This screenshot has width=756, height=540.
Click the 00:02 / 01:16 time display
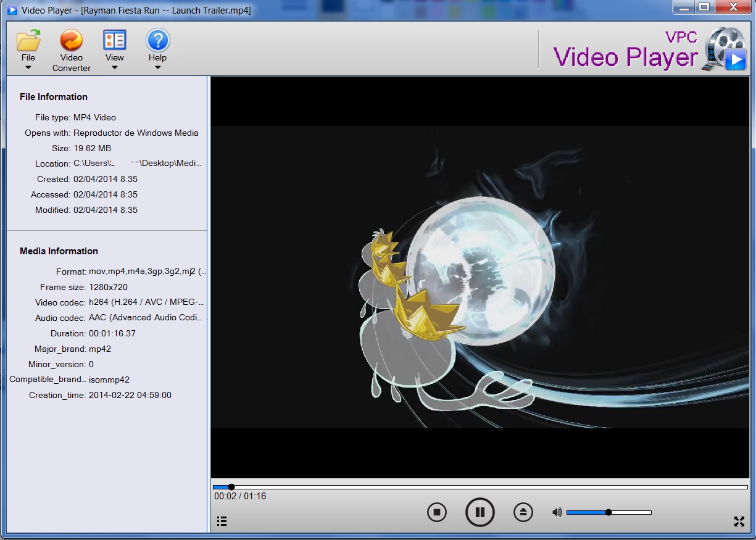tap(240, 496)
